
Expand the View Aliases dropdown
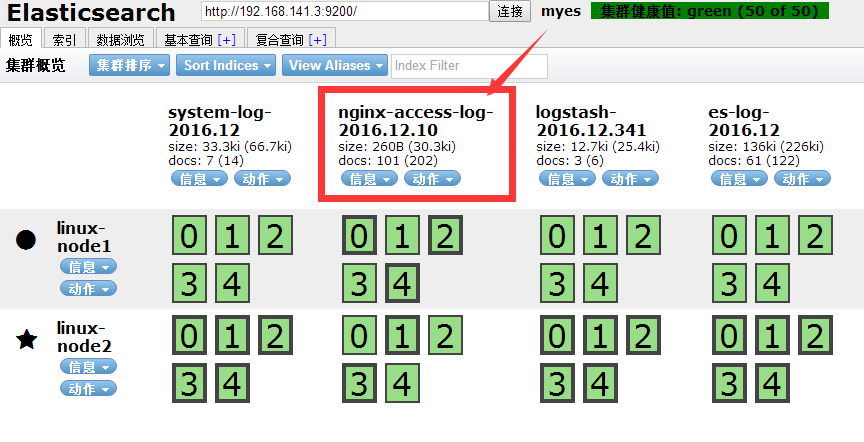(x=334, y=65)
